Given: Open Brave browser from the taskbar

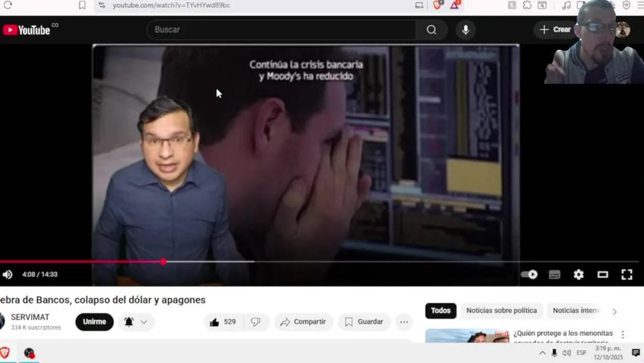Looking at the screenshot, I should point(5,353).
